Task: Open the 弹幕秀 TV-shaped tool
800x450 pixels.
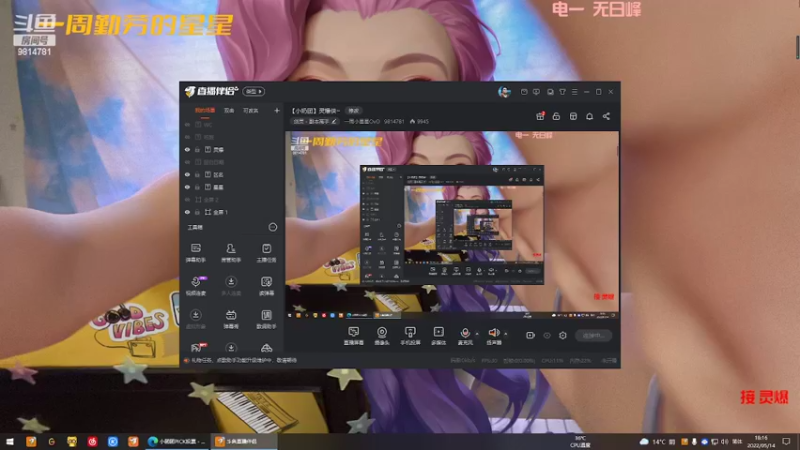Action: 231,319
